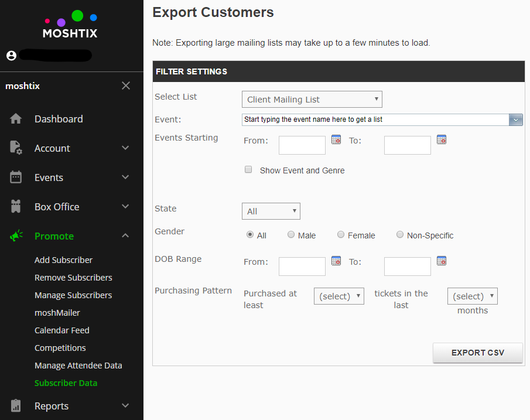Click the user account avatar icon
Image resolution: width=530 pixels, height=420 pixels.
click(11, 56)
